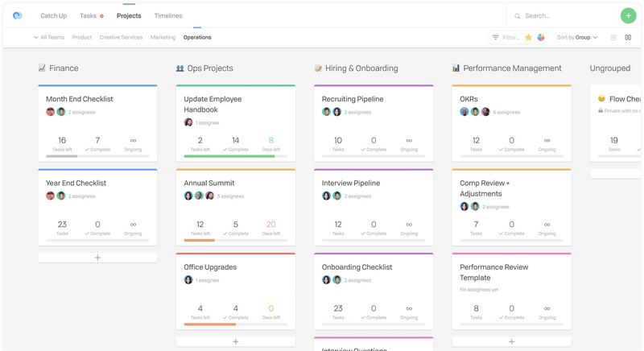Click first avatar on OKRs card

464,112
